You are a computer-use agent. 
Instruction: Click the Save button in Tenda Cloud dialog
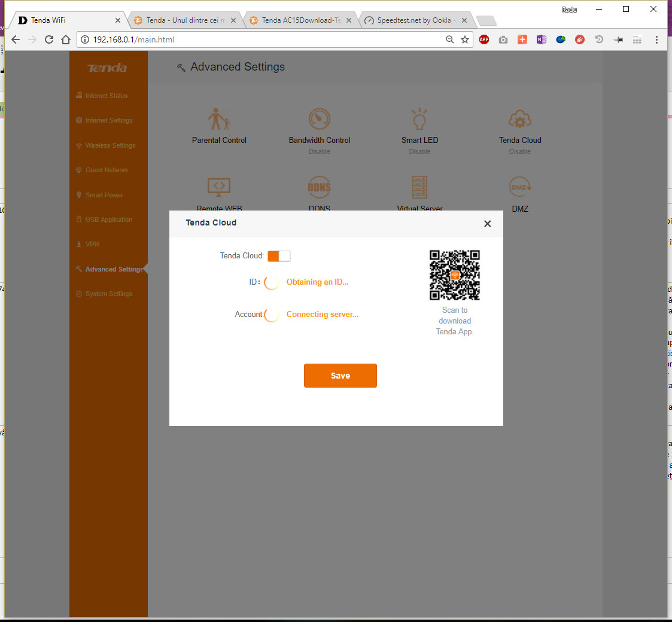point(340,376)
